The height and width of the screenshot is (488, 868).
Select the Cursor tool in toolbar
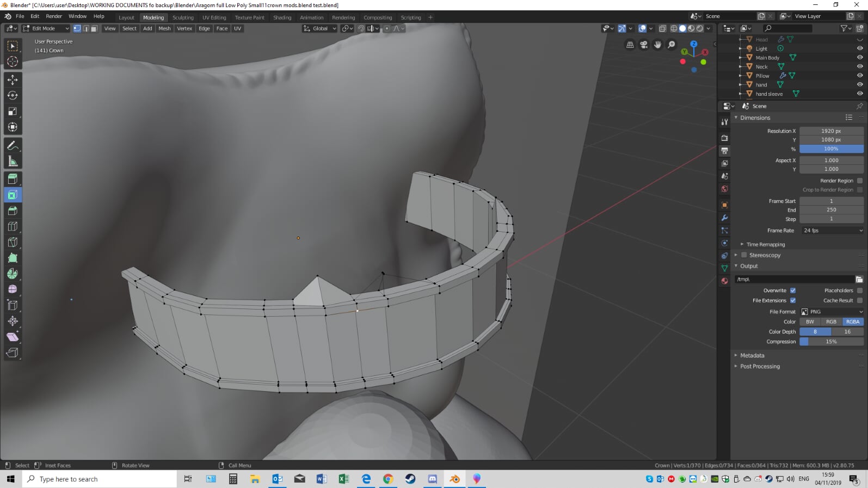(13, 61)
